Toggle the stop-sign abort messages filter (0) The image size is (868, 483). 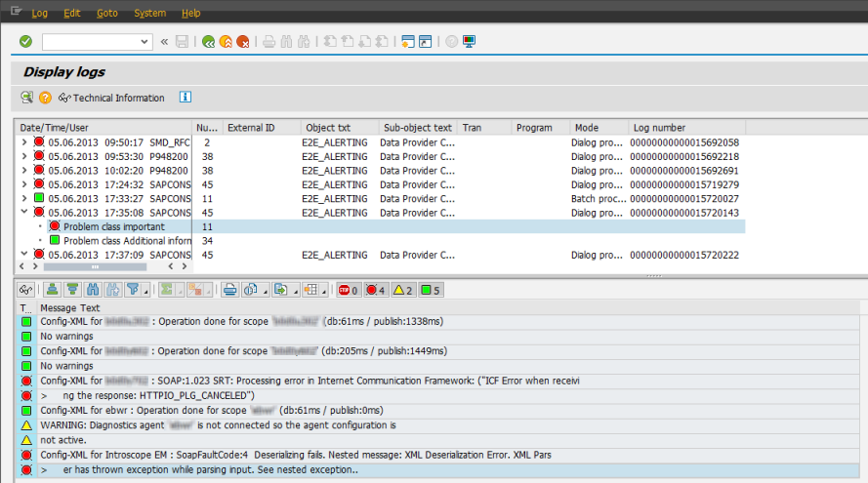pos(349,290)
